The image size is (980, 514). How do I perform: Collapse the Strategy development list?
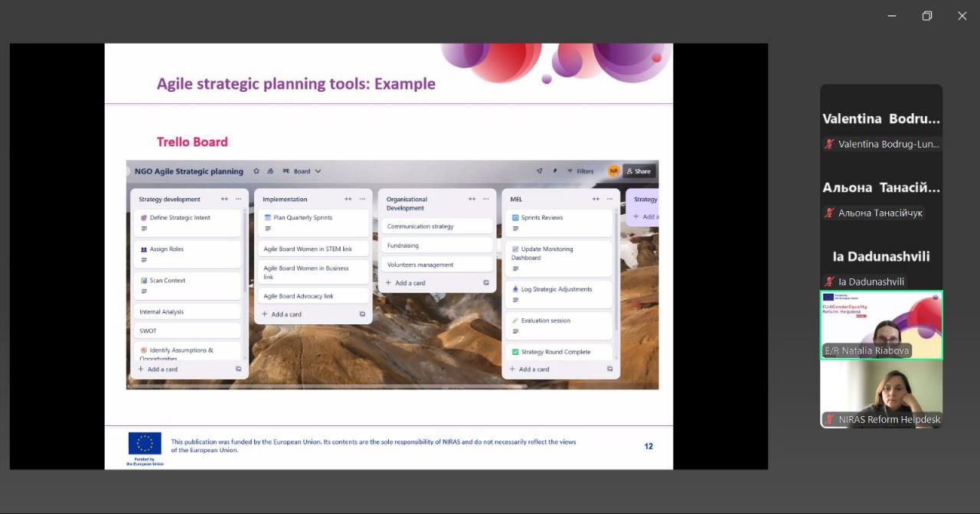pos(224,199)
